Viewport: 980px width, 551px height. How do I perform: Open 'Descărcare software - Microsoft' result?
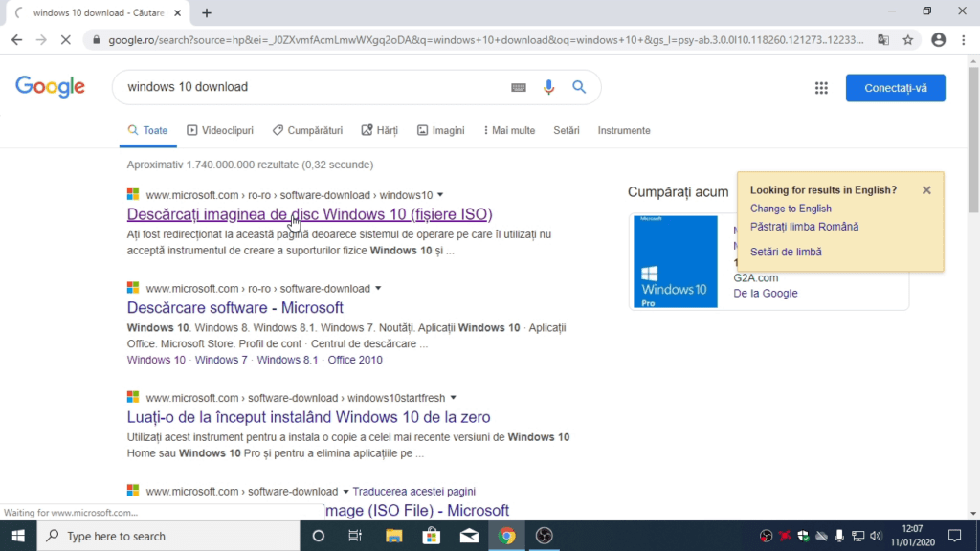[x=235, y=307]
